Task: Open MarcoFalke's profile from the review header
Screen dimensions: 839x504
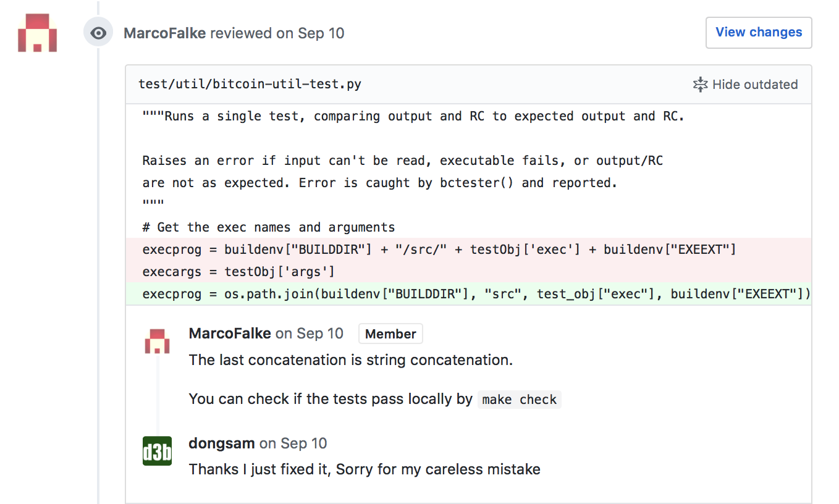Action: click(164, 33)
